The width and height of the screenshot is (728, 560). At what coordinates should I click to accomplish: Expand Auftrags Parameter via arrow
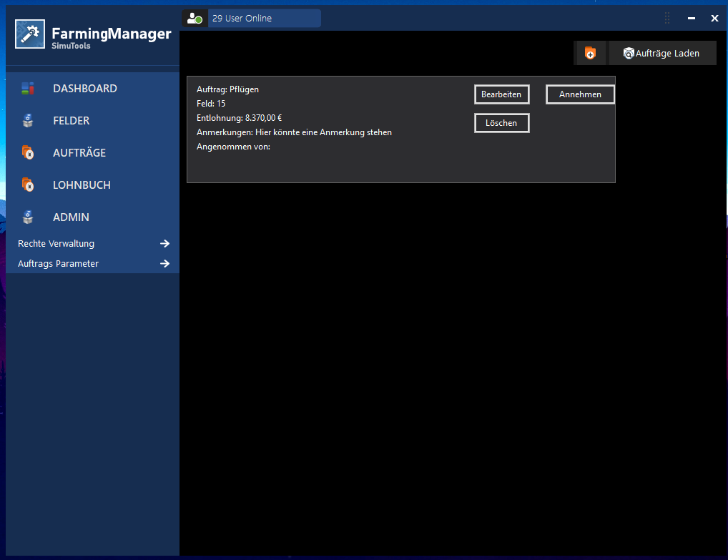click(164, 263)
